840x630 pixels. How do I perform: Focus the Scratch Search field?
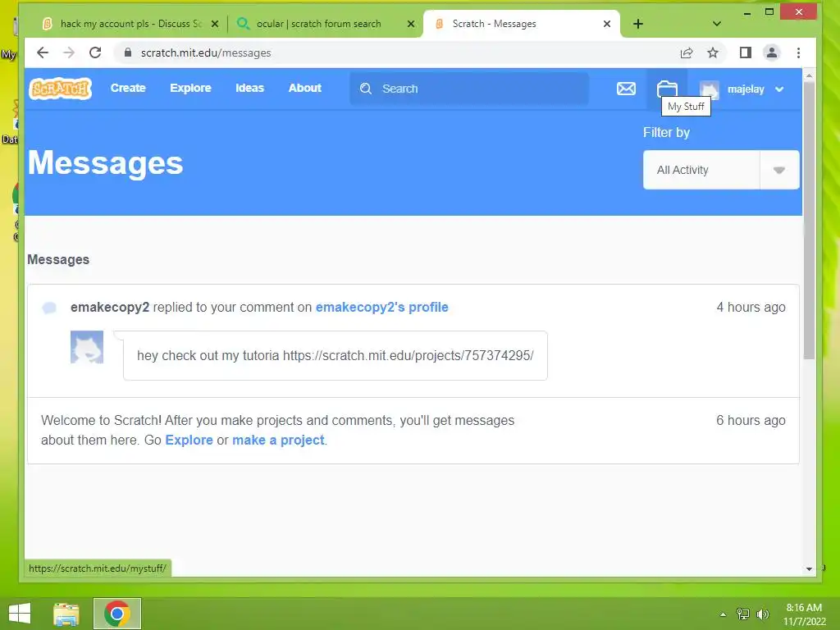pos(469,89)
